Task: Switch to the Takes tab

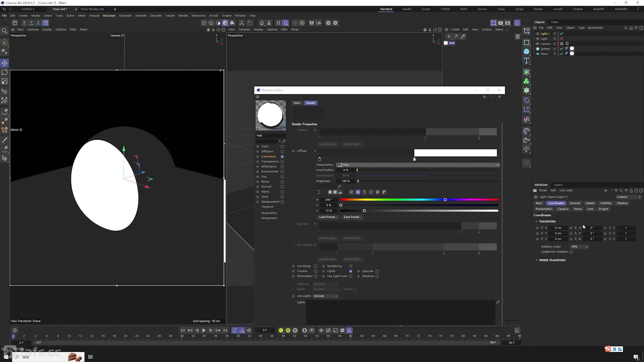Action: [x=554, y=22]
